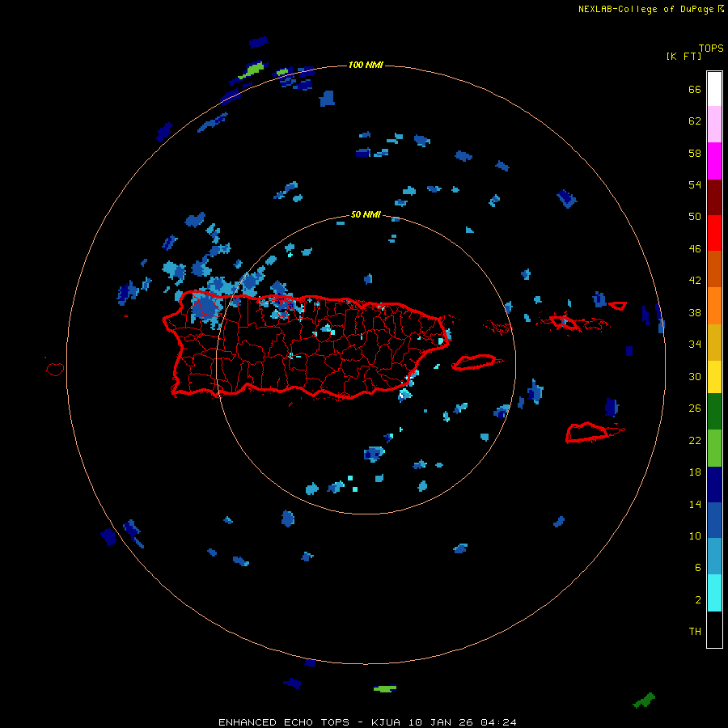Click the TH threshold legend label
The height and width of the screenshot is (728, 728).
pyautogui.click(x=695, y=631)
